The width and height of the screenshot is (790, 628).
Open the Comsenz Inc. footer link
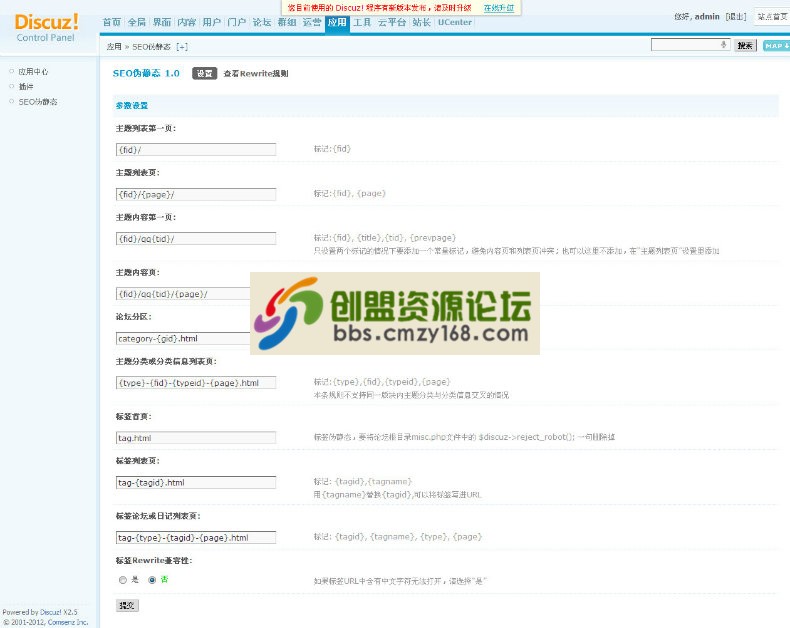tap(68, 622)
